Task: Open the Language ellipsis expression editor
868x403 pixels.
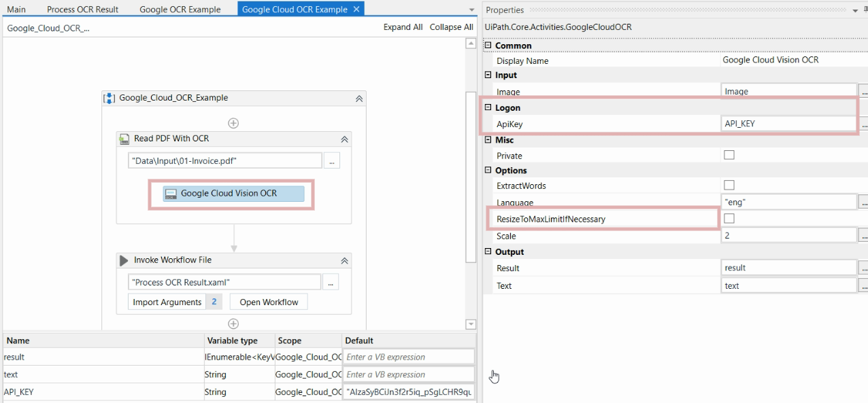Action: click(x=864, y=202)
